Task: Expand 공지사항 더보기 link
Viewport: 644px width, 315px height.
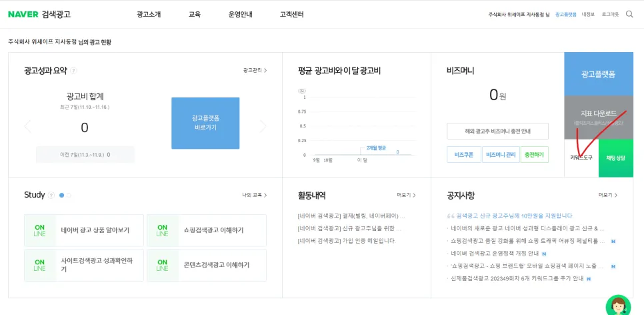Action: (x=608, y=195)
